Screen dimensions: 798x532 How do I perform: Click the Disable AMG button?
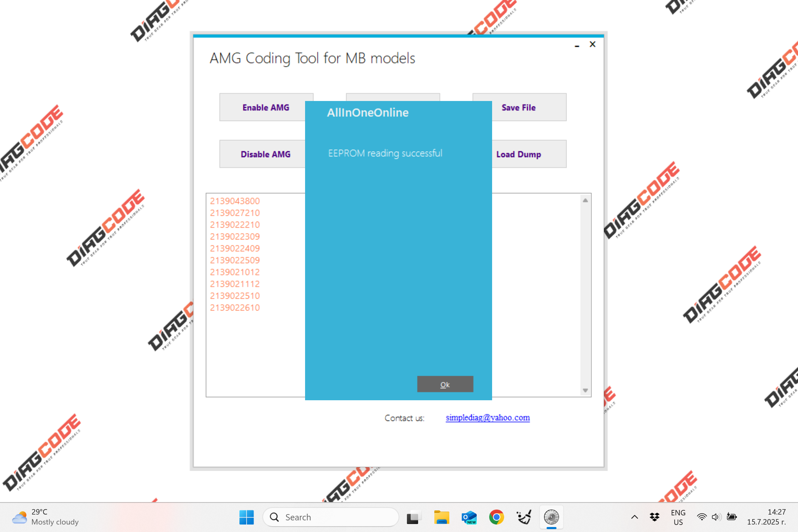pyautogui.click(x=265, y=154)
